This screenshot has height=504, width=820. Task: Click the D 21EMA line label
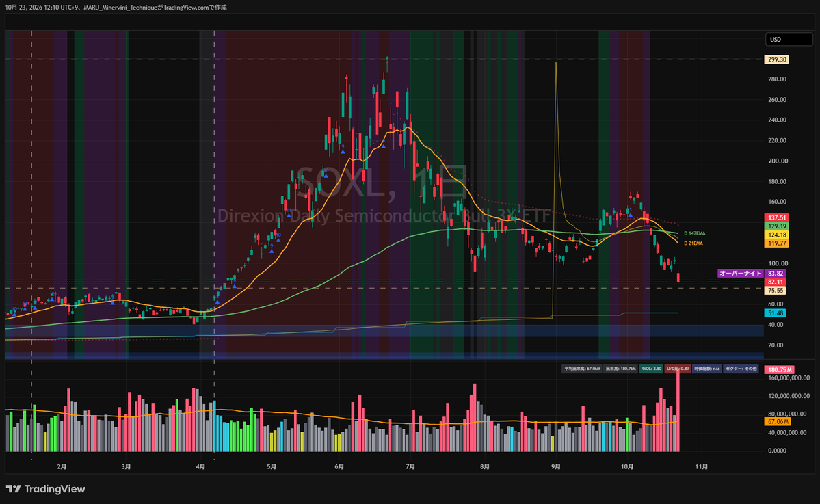click(x=693, y=243)
